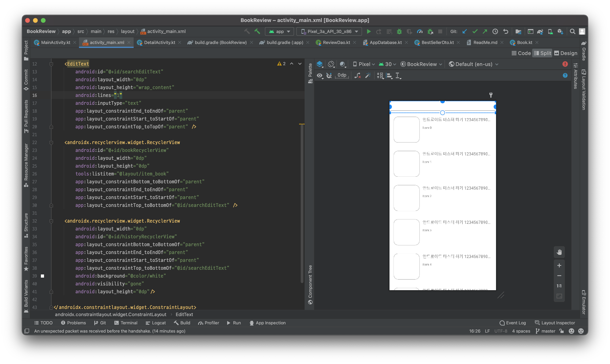
Task: Open the Pixel_3a_API_30_x86 device dropdown
Action: coord(329,31)
